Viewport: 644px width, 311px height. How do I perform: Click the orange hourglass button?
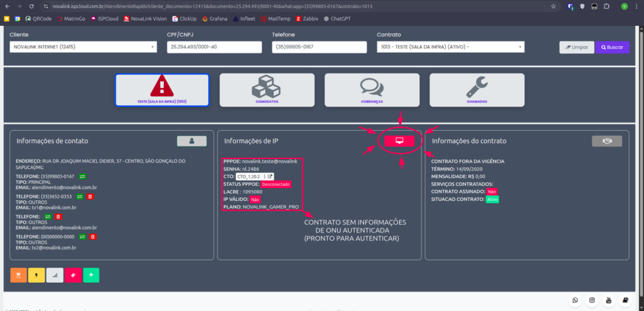tap(19, 275)
